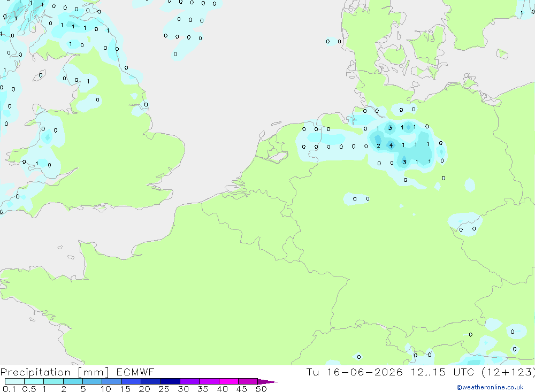Select the 25–30 mm navy legend swatch
535x392 pixels.
click(170, 381)
